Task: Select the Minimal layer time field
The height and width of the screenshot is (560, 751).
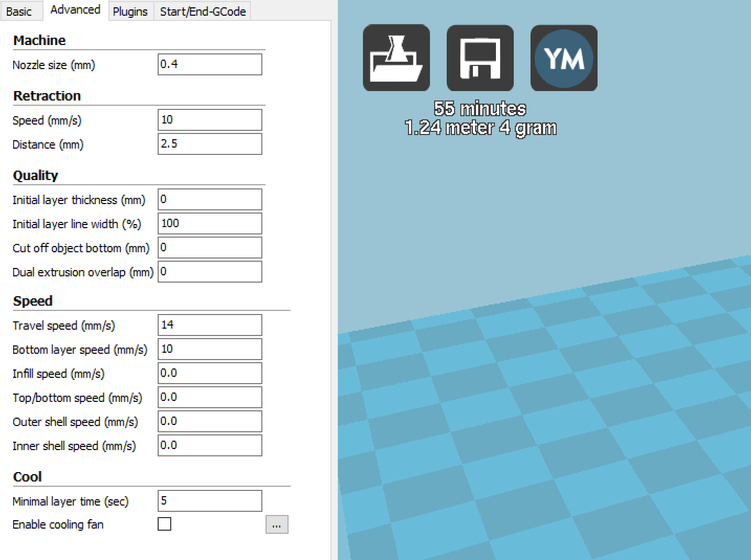Action: 209,501
